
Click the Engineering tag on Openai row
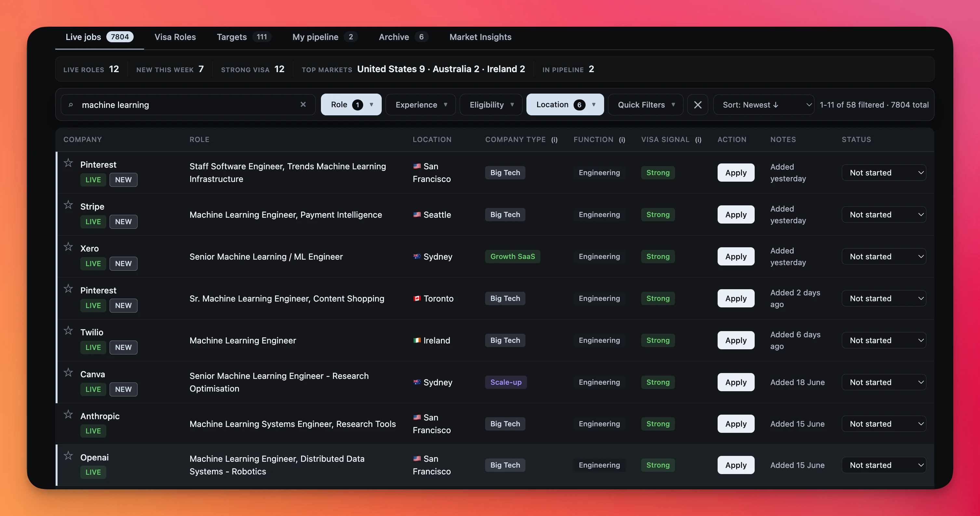pyautogui.click(x=599, y=465)
